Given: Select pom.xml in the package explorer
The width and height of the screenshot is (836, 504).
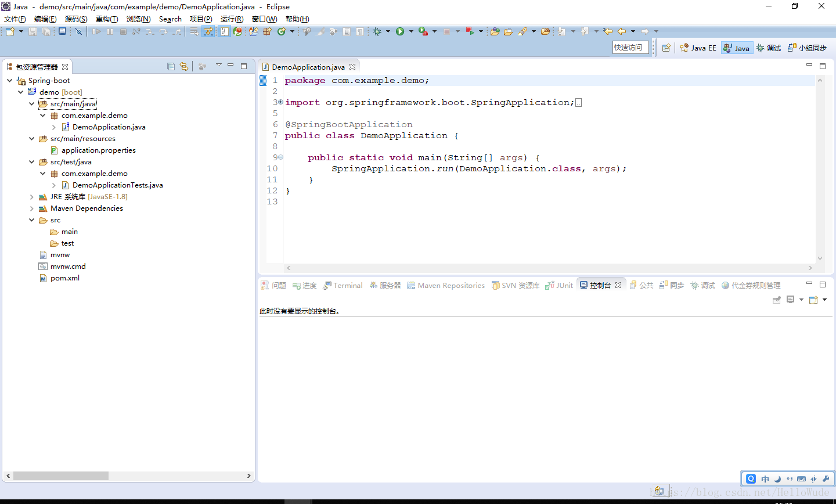Looking at the screenshot, I should (x=59, y=278).
